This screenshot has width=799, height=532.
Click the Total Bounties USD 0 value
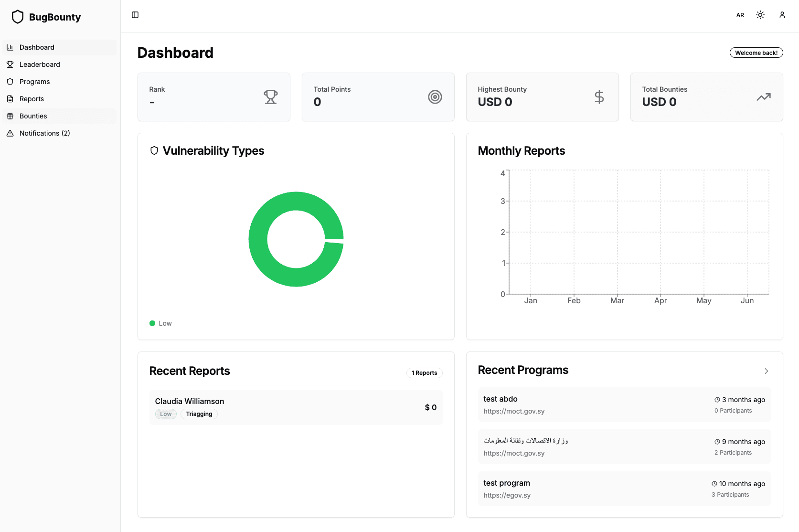click(x=660, y=102)
